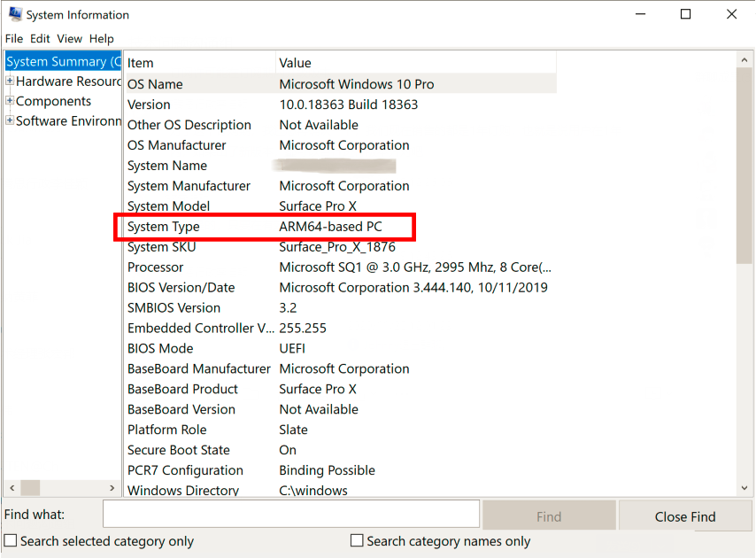This screenshot has width=756, height=558.
Task: Minimize the System Information window
Action: pyautogui.click(x=640, y=14)
